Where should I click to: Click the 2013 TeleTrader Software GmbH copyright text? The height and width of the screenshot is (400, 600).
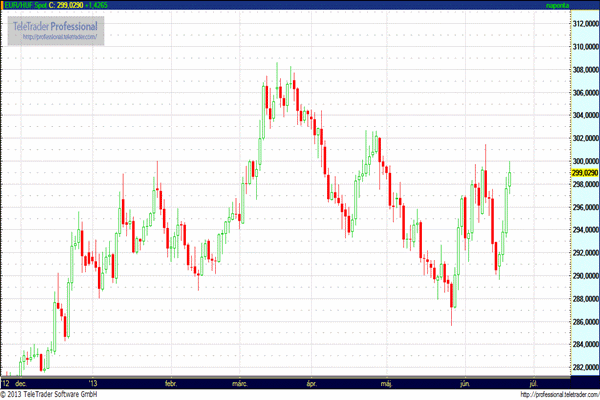tap(60, 394)
